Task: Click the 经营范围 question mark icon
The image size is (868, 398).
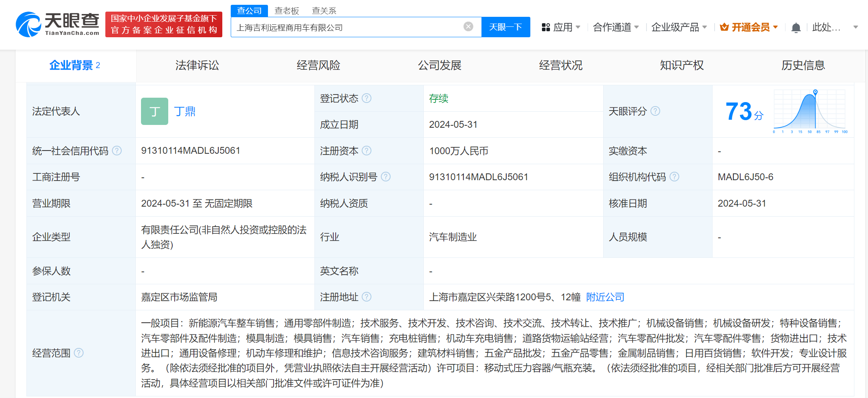Action: coord(79,353)
